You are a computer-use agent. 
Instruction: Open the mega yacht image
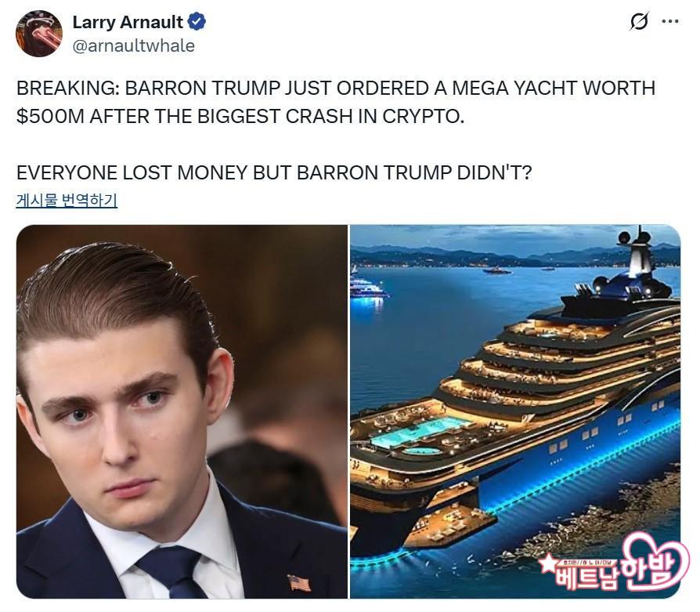tap(515, 411)
